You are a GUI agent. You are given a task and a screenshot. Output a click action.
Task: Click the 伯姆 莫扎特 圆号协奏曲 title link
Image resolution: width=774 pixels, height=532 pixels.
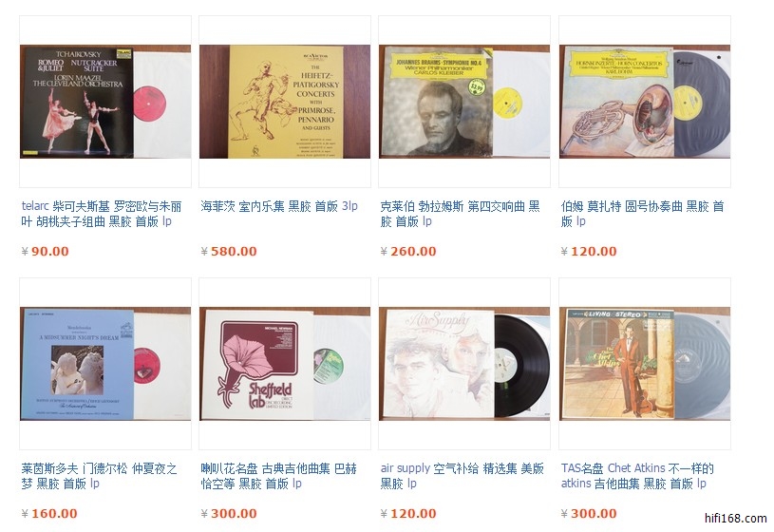tap(642, 214)
